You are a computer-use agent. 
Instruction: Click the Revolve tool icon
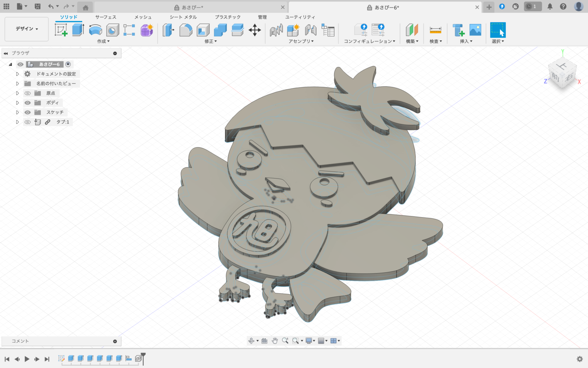[x=95, y=30]
